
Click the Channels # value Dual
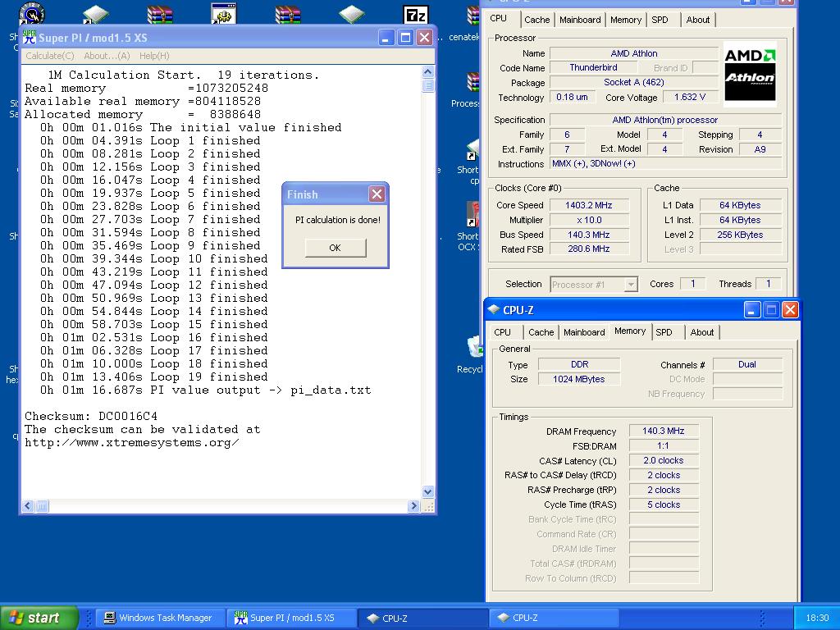(746, 364)
